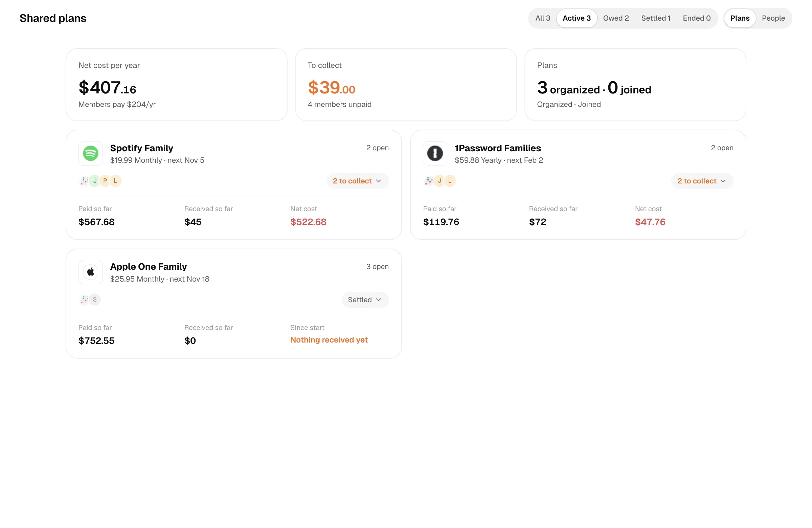812x528 pixels.
Task: Filter by Owed 2
Action: tap(616, 18)
